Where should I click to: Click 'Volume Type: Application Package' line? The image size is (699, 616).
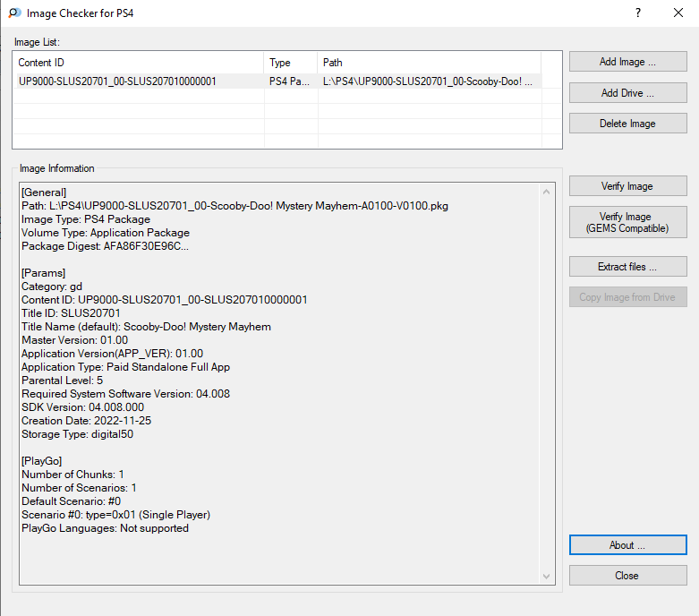(x=106, y=233)
